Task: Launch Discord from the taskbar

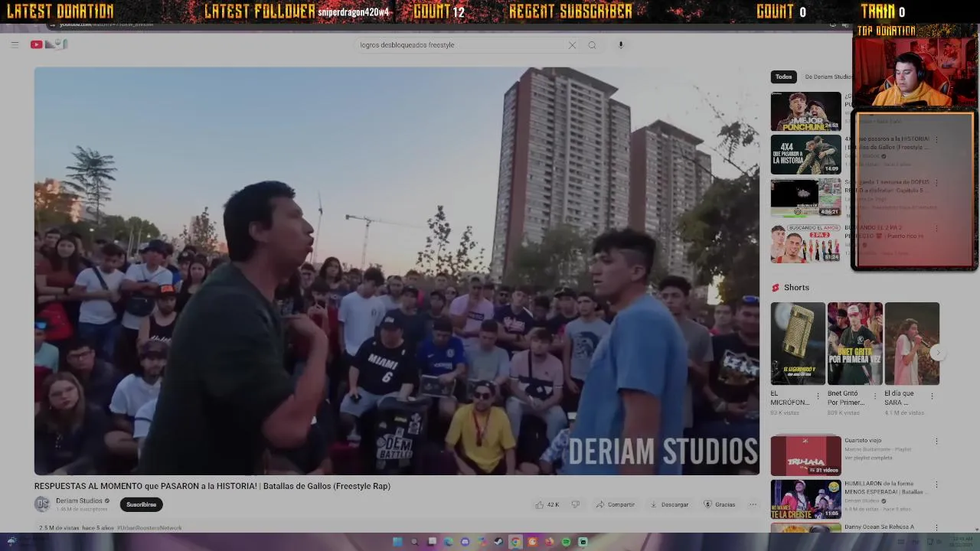Action: 465,542
